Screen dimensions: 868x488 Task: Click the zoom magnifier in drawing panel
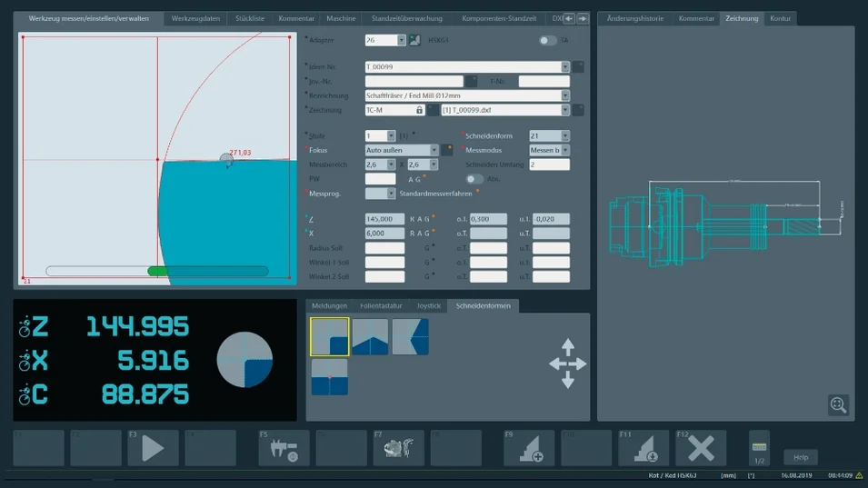(x=838, y=404)
